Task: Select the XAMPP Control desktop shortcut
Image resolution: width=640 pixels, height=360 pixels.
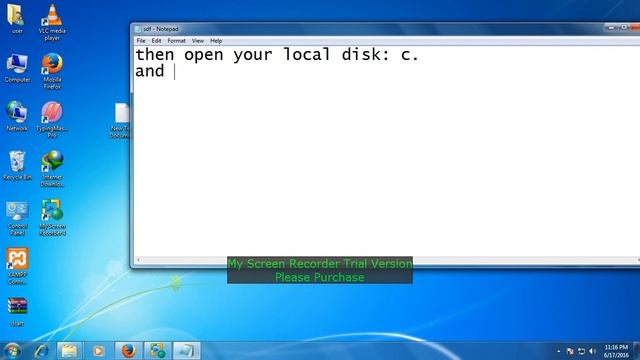Action: coord(17,266)
